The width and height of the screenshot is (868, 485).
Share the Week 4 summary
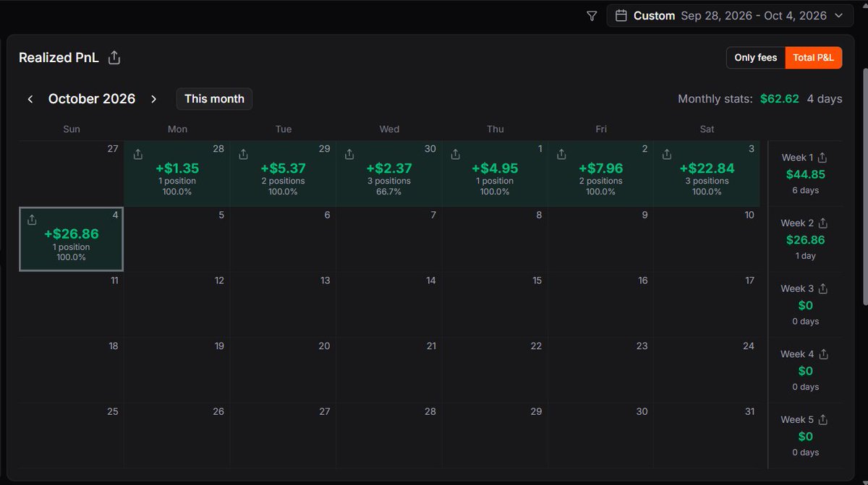coord(823,354)
